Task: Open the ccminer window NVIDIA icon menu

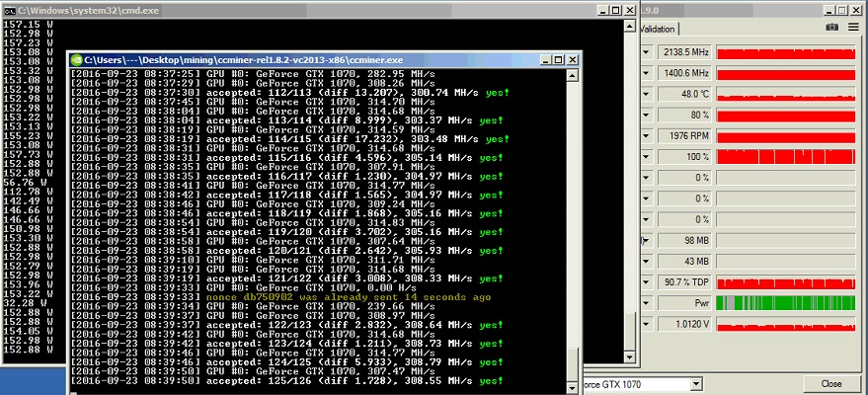Action: tap(77, 60)
